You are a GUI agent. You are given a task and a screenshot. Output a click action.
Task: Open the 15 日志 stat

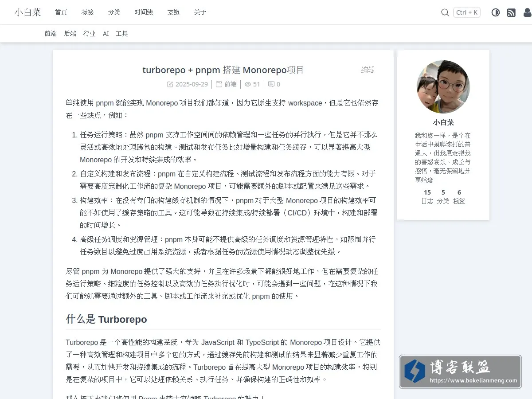click(x=427, y=196)
